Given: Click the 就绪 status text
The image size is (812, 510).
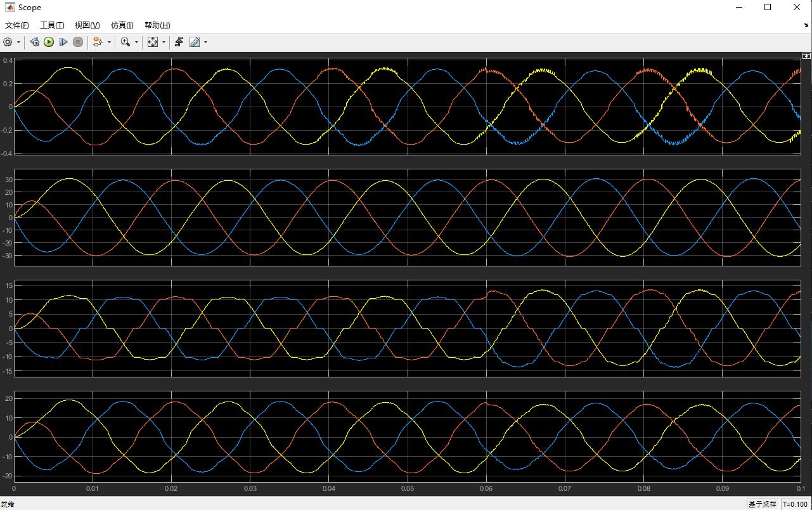Looking at the screenshot, I should (7, 504).
